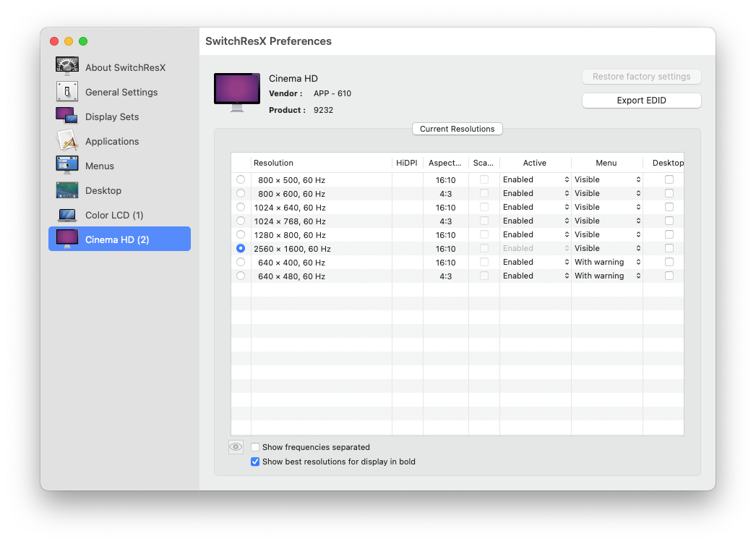Open Menu dropdown for 2560 × 1600 row
The image size is (756, 544).
pyautogui.click(x=607, y=248)
